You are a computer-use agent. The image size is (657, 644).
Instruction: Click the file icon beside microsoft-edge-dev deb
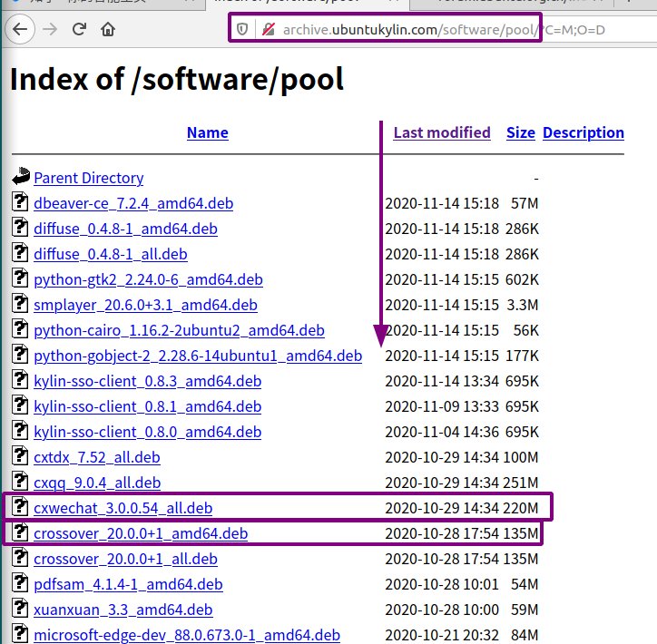pos(20,633)
